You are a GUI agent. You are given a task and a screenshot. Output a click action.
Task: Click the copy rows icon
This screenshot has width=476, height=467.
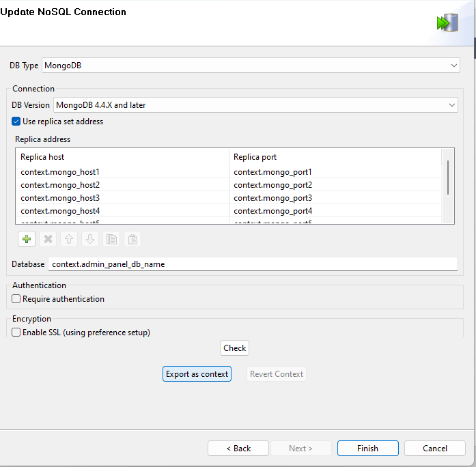[111, 240]
